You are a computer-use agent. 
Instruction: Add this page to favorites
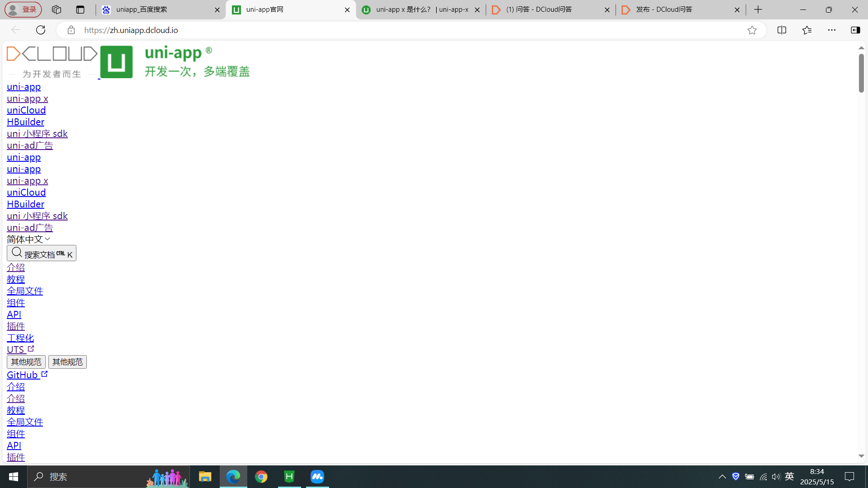[x=752, y=30]
